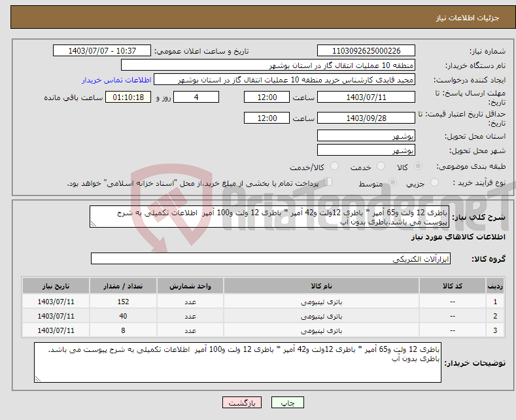Click the quantity cell 8

pos(123,330)
